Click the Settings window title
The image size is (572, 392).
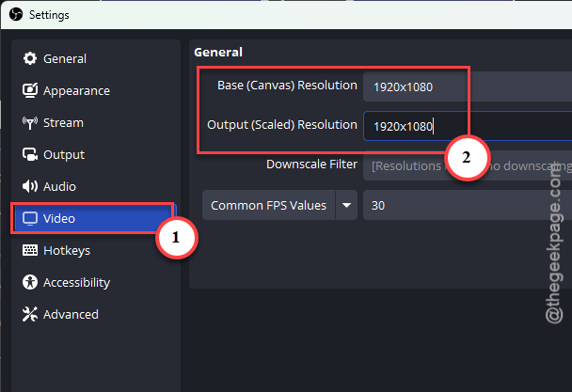tap(49, 15)
